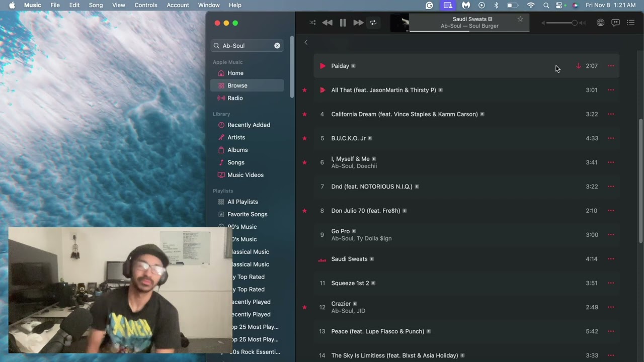Screen dimensions: 644x362
Task: Open Artists library section
Action: point(247,137)
